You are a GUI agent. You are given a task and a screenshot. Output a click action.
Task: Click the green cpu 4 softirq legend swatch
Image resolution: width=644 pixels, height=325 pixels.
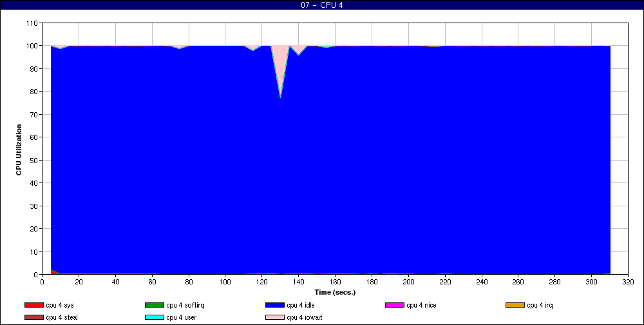tap(154, 305)
